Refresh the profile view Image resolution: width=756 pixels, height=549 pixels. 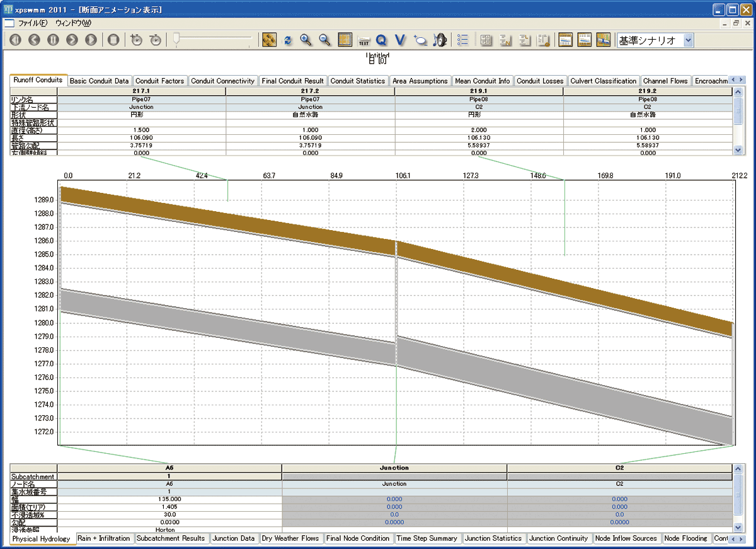288,40
